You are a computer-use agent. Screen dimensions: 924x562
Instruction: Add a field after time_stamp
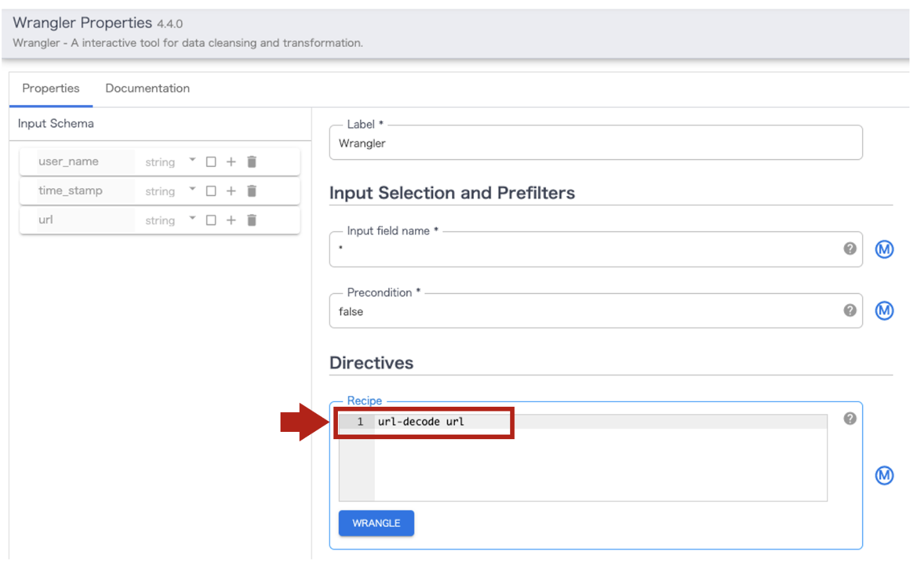coord(231,191)
